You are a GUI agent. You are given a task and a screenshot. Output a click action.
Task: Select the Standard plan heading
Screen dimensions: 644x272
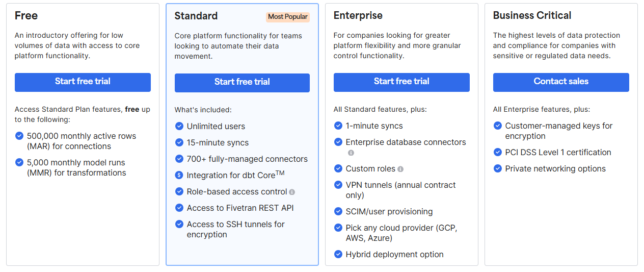point(196,16)
